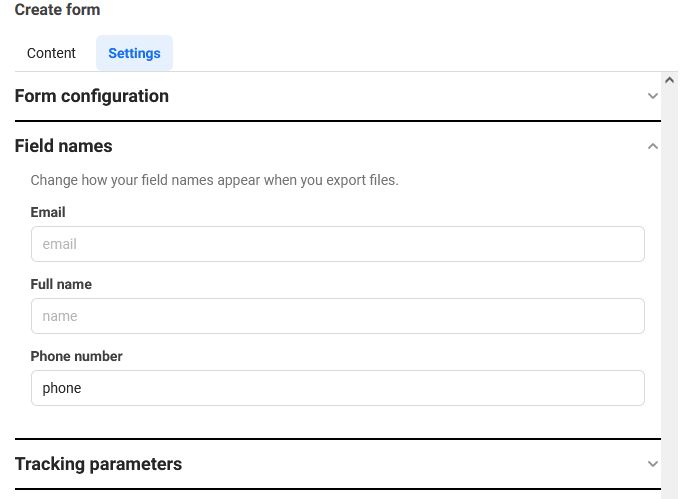Click the 'email' placeholder text
Image resolution: width=682 pixels, height=499 pixels.
[x=60, y=244]
